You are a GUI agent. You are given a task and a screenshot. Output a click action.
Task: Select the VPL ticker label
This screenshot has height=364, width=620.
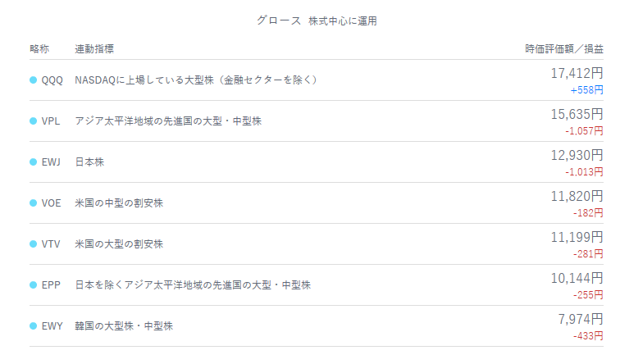point(51,121)
